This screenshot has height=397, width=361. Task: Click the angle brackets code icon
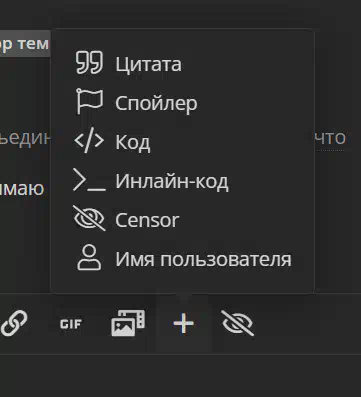tap(89, 141)
